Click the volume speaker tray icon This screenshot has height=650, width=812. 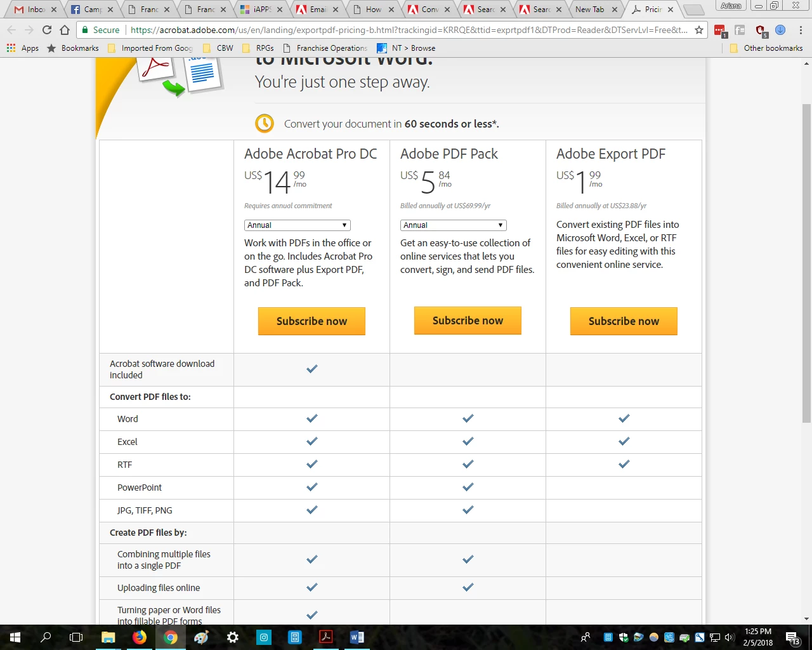(x=728, y=637)
